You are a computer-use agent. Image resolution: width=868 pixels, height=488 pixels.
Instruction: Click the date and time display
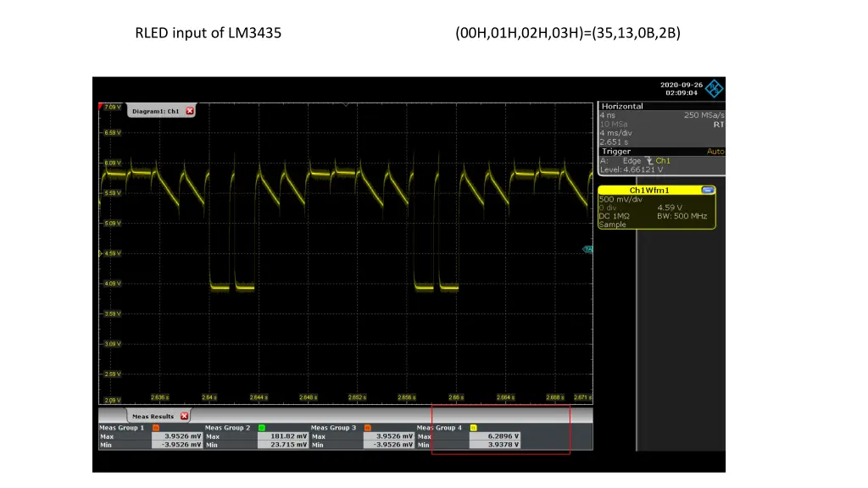coord(682,89)
